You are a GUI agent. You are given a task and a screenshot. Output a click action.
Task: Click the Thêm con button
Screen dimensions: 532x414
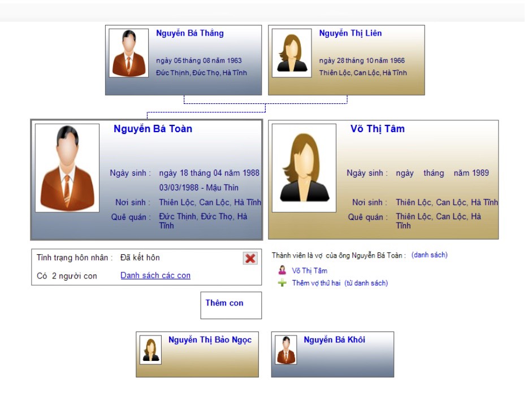click(x=231, y=305)
